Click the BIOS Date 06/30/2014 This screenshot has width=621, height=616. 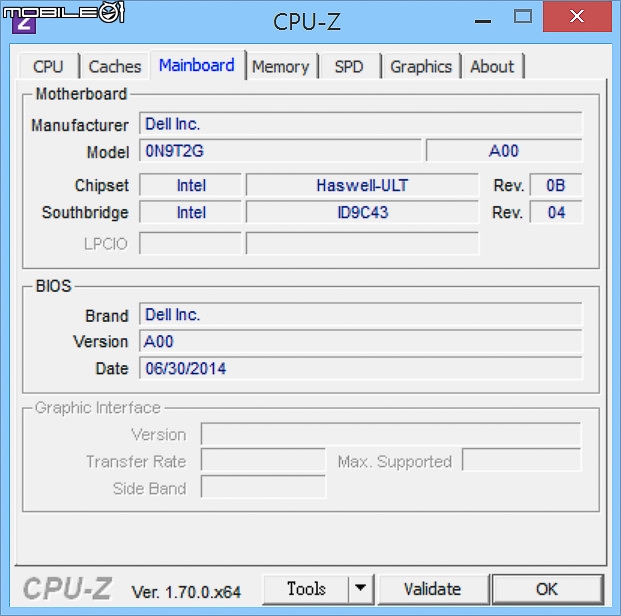tap(361, 368)
